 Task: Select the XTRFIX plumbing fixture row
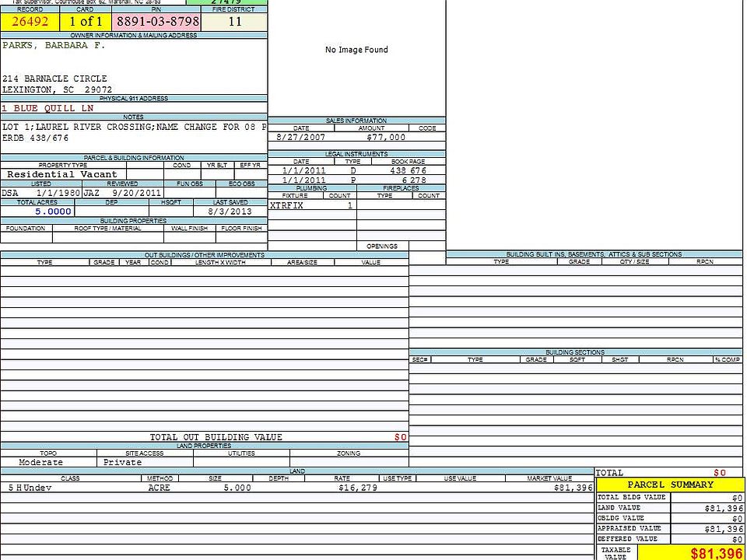pyautogui.click(x=312, y=205)
